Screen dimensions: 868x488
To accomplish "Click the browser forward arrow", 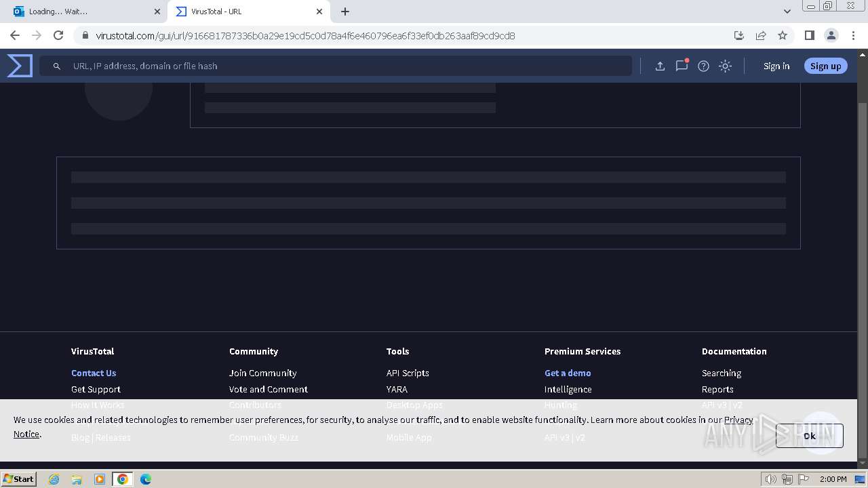I will coord(37,35).
